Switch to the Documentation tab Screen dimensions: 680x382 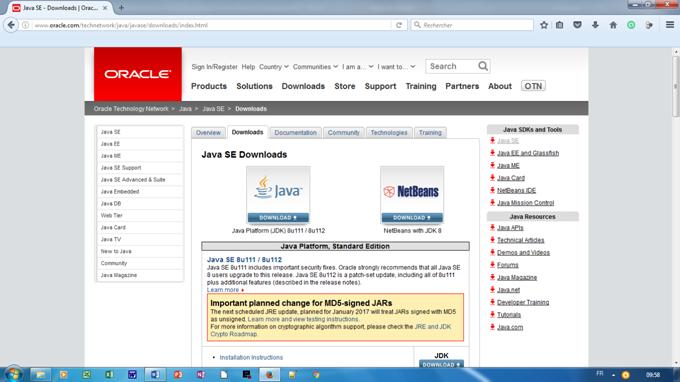[295, 133]
